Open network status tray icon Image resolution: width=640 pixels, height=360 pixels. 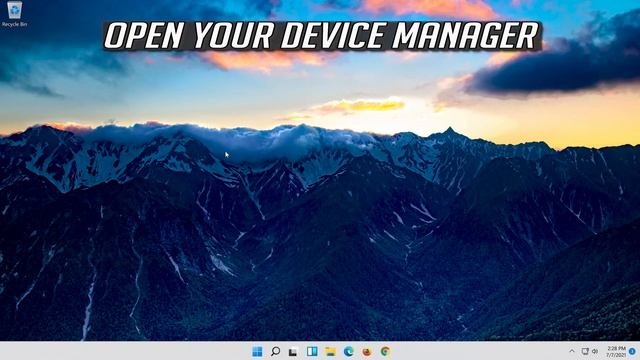(x=584, y=351)
